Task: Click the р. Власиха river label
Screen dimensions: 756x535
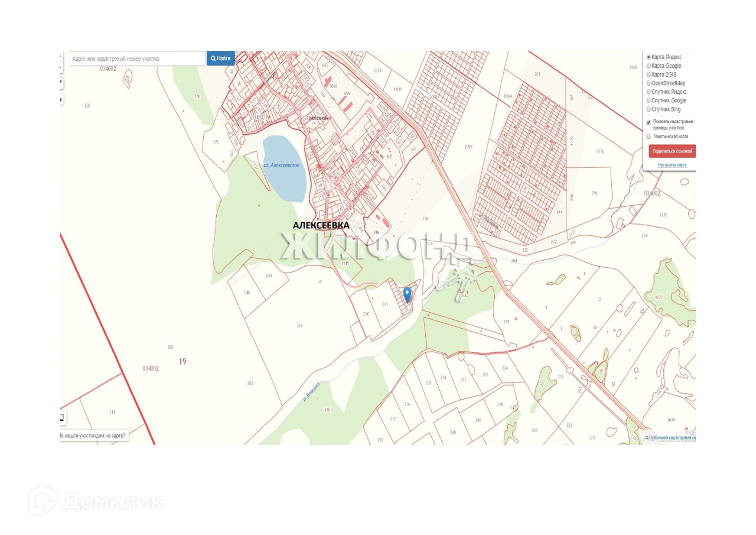Action: [x=312, y=393]
